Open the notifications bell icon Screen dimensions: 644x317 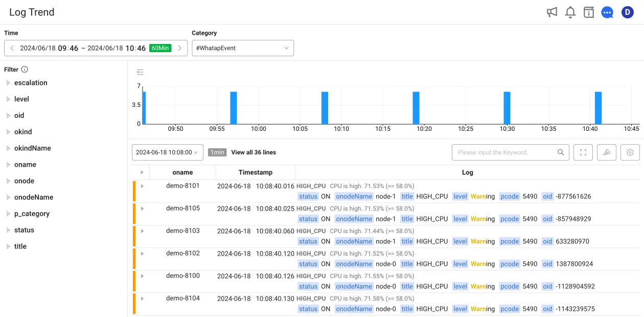click(x=570, y=12)
